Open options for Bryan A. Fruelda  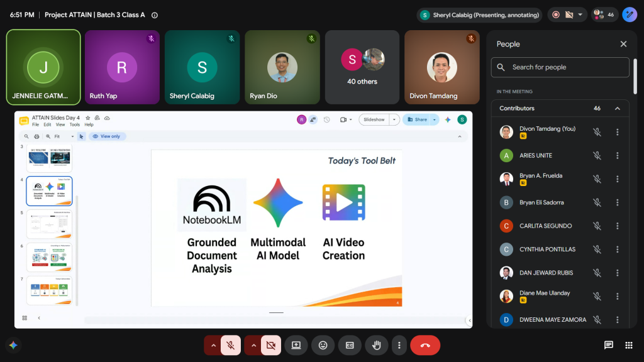(618, 179)
